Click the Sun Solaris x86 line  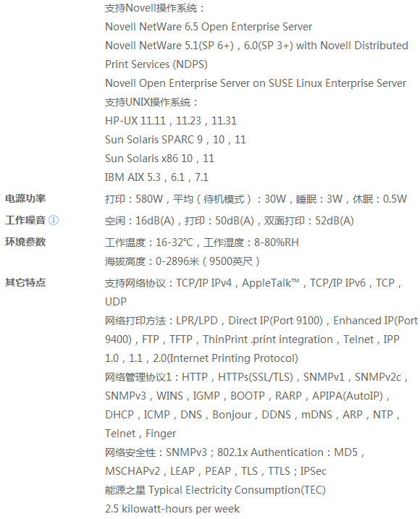159,159
